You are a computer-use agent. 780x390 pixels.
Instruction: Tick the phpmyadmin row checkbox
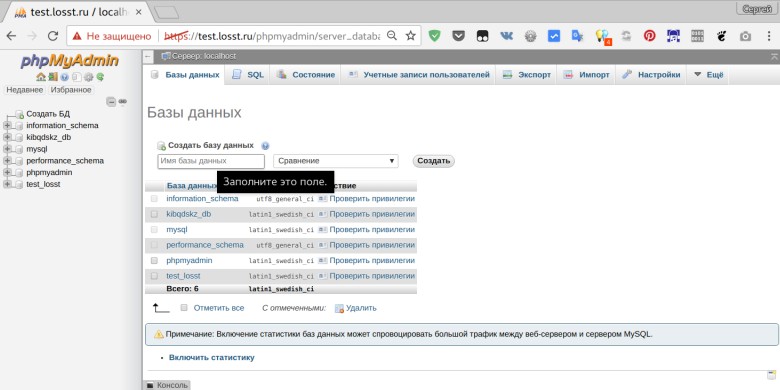pyautogui.click(x=154, y=261)
